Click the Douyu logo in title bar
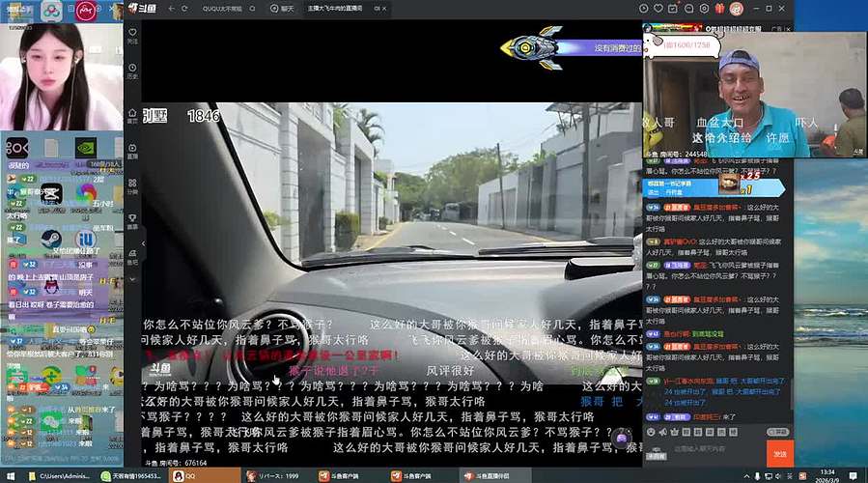Screen dimensions: 868x483 [140, 8]
